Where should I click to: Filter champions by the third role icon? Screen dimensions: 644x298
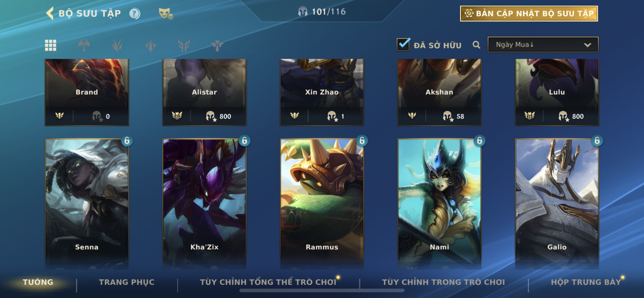point(150,45)
